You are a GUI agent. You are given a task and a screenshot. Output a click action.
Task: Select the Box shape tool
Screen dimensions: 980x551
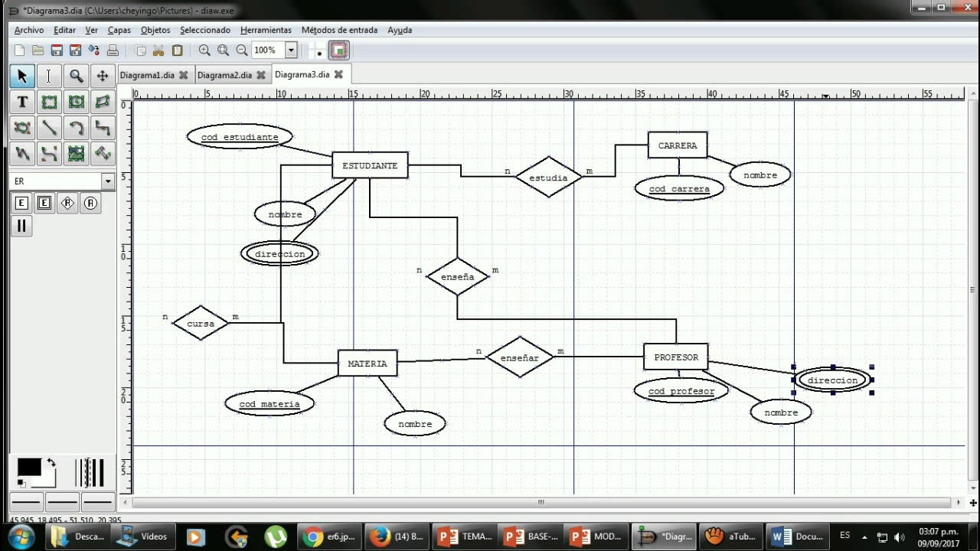pyautogui.click(x=48, y=102)
